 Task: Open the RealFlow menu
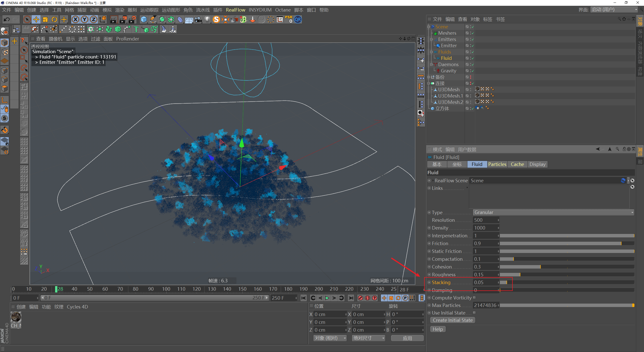pos(235,10)
